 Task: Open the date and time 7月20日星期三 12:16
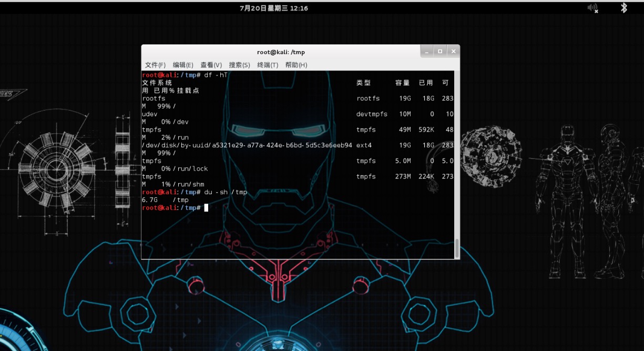click(273, 8)
